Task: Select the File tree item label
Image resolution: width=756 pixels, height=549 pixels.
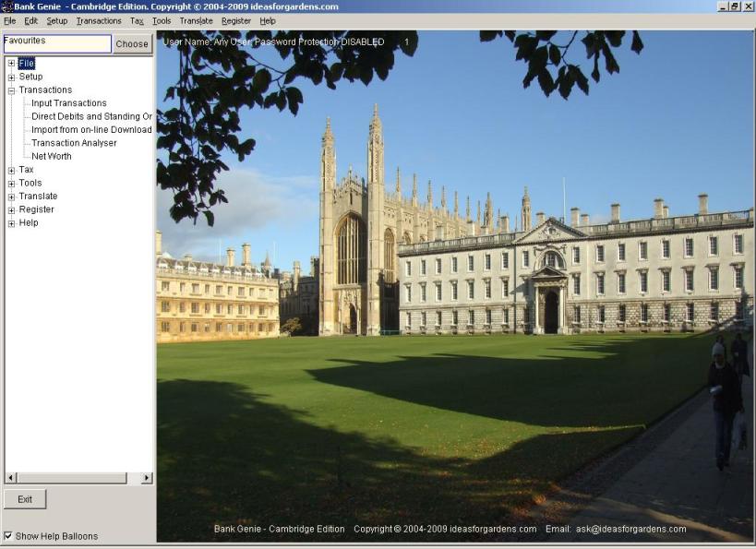Action: [27, 63]
